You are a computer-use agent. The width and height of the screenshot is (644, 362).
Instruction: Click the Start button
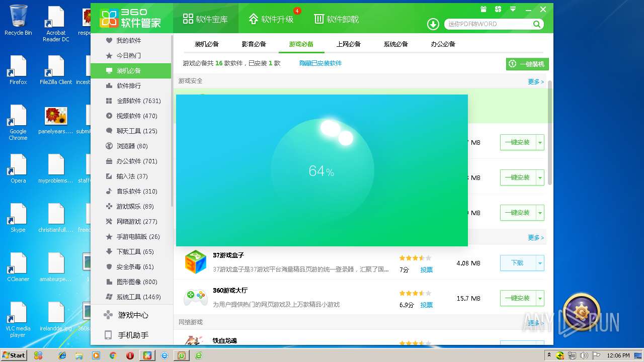(14, 355)
